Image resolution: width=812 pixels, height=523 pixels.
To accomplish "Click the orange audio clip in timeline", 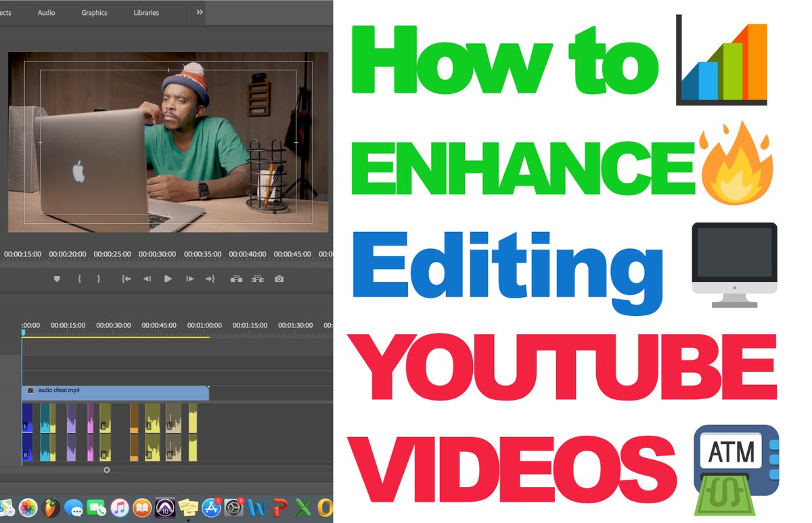I will [134, 432].
